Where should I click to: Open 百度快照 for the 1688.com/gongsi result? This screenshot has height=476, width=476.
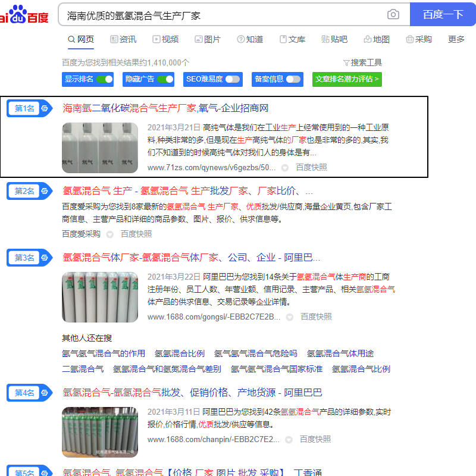point(316,317)
